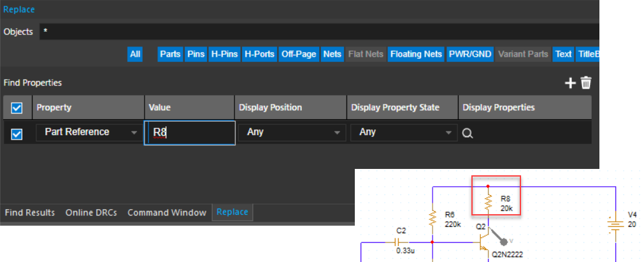The width and height of the screenshot is (644, 262).
Task: Select the Q2 transistor symbol
Action: tap(484, 242)
